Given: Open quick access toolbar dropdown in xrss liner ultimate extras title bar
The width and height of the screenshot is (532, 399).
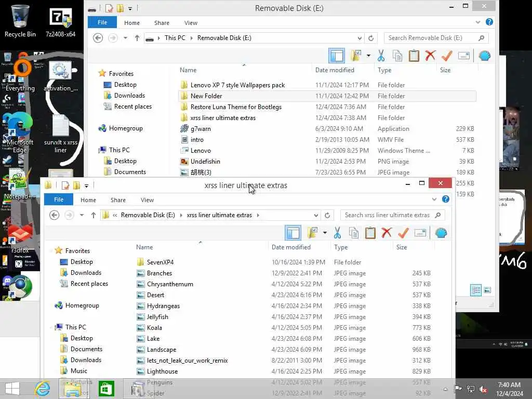Looking at the screenshot, I should coord(87,185).
